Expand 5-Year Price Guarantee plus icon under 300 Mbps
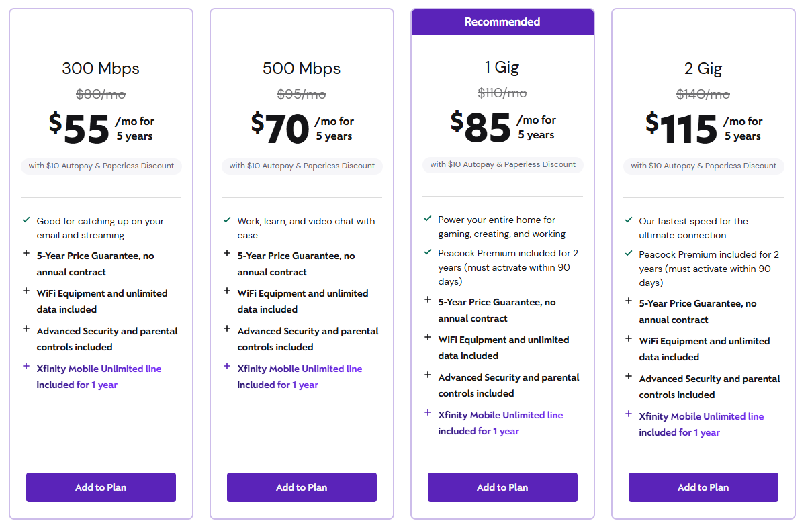The height and width of the screenshot is (531, 812). tap(26, 254)
